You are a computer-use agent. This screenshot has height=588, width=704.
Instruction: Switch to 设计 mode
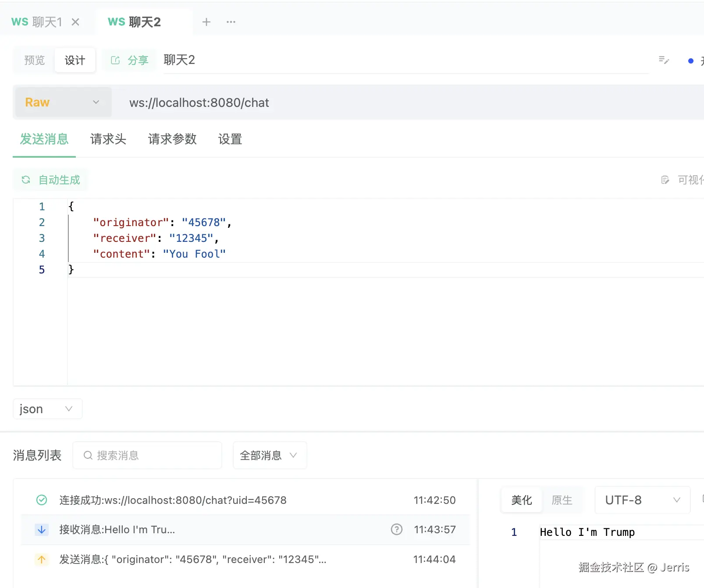coord(75,60)
